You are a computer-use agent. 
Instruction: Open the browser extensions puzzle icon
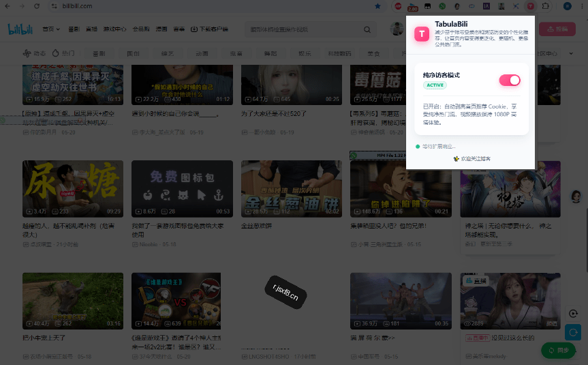[545, 6]
